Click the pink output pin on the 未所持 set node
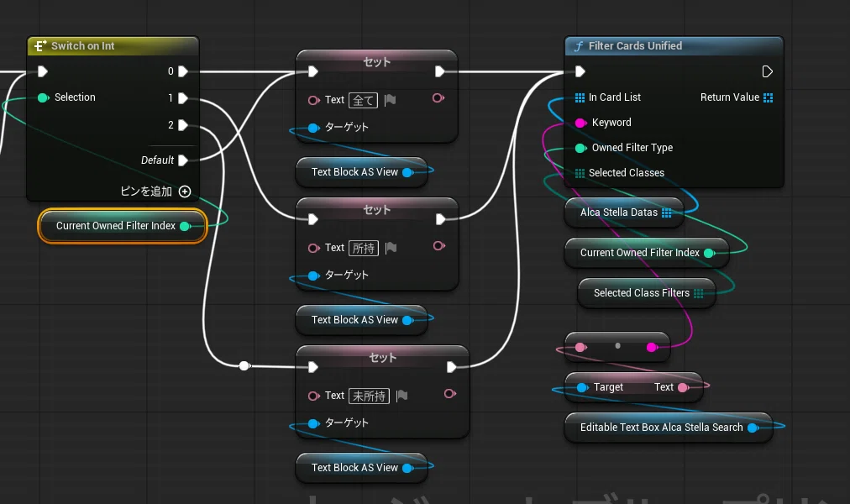 point(449,394)
